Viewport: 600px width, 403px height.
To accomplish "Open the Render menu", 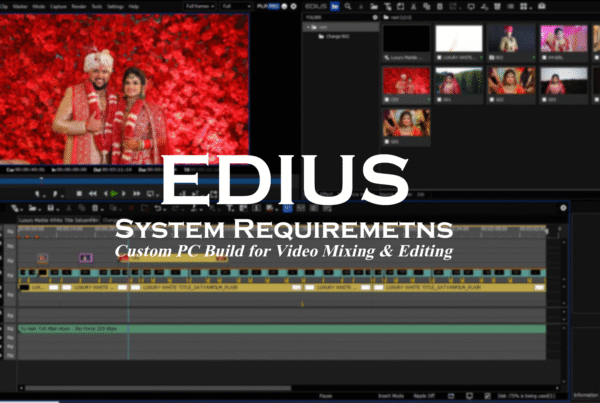I will click(79, 7).
